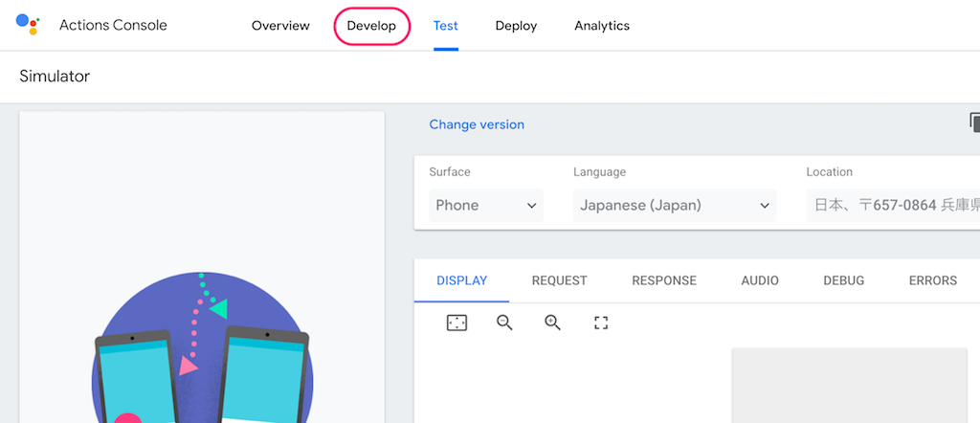The width and height of the screenshot is (980, 423).
Task: Open the RESPONSE tab
Action: [x=664, y=280]
